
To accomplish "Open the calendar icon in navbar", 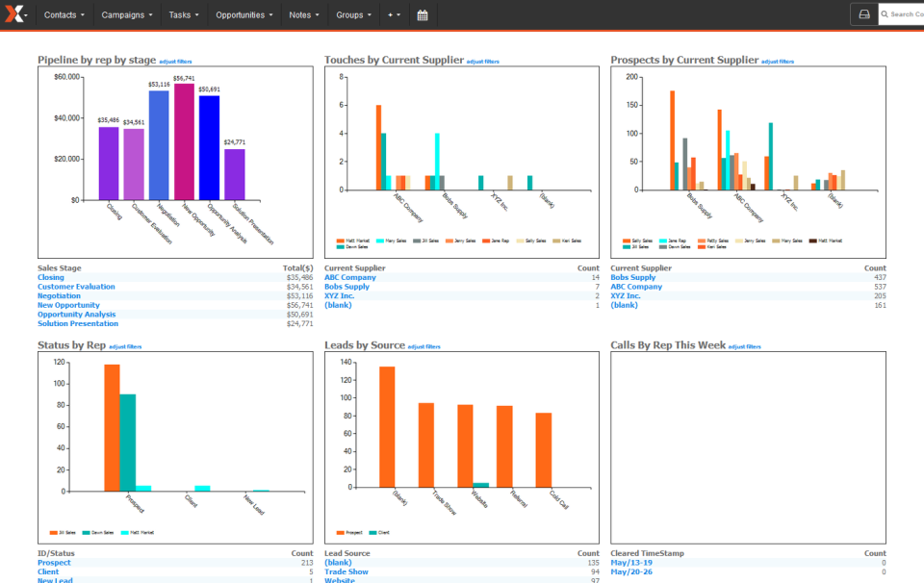I will pos(423,15).
